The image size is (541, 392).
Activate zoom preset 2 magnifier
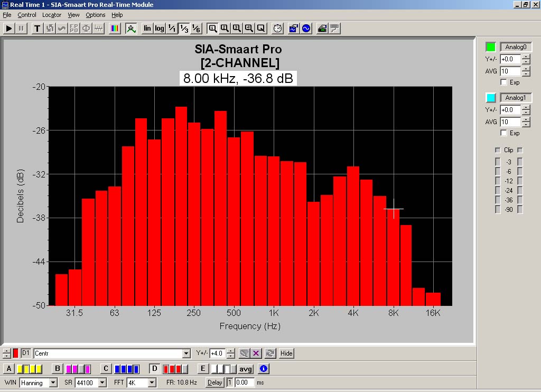click(225, 29)
